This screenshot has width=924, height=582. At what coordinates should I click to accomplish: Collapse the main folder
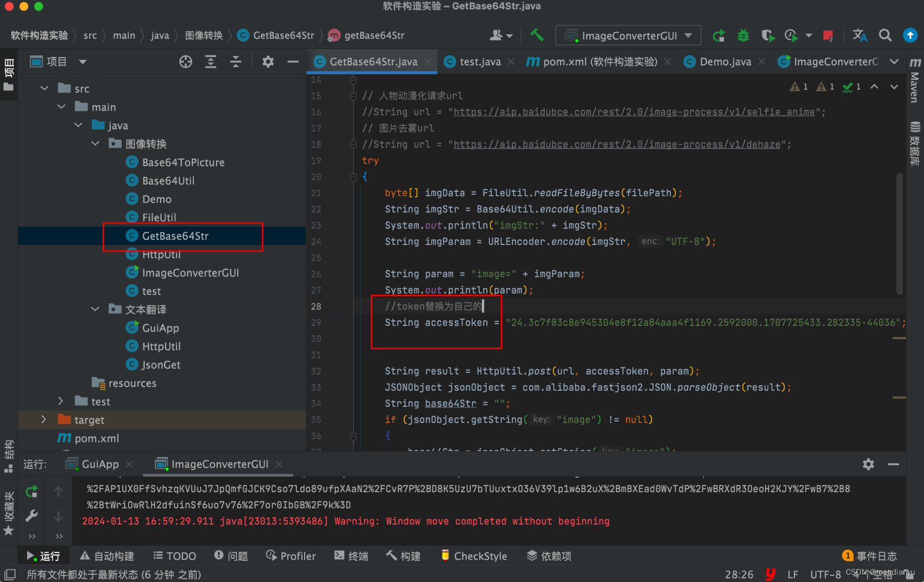61,106
